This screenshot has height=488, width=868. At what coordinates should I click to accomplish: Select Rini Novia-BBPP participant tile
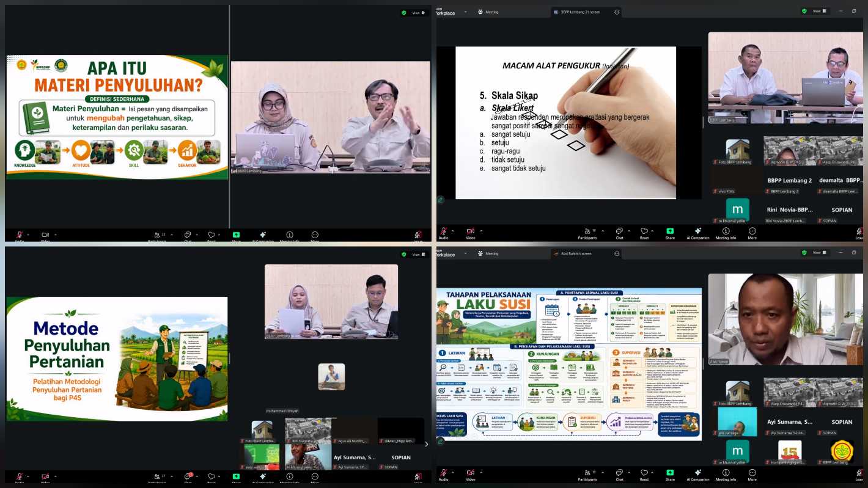coord(790,211)
